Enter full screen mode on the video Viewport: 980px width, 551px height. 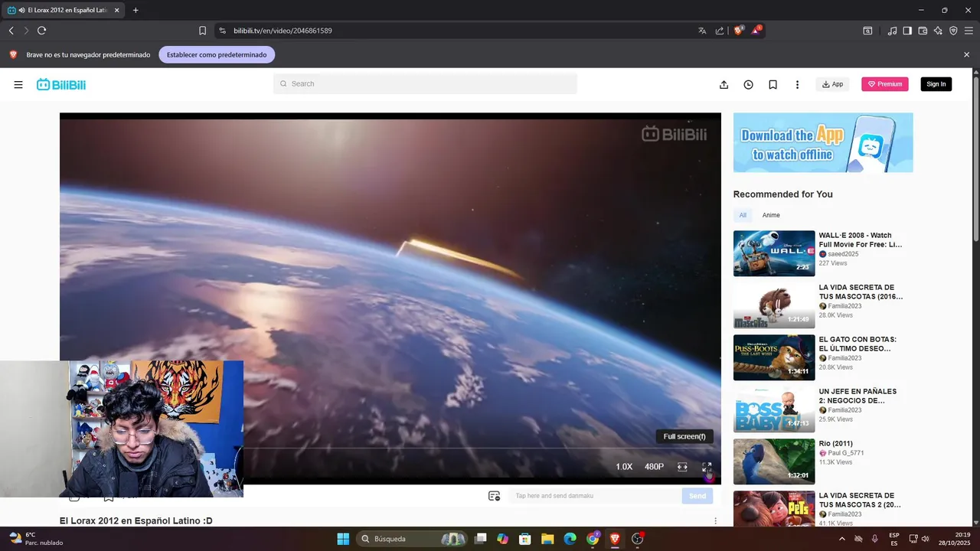click(x=707, y=467)
